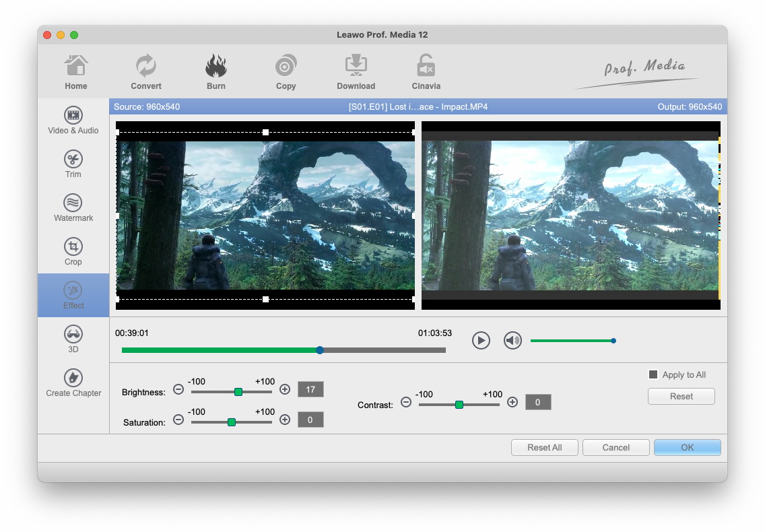The image size is (765, 532).
Task: Open the Cinavia removal module
Action: point(426,72)
